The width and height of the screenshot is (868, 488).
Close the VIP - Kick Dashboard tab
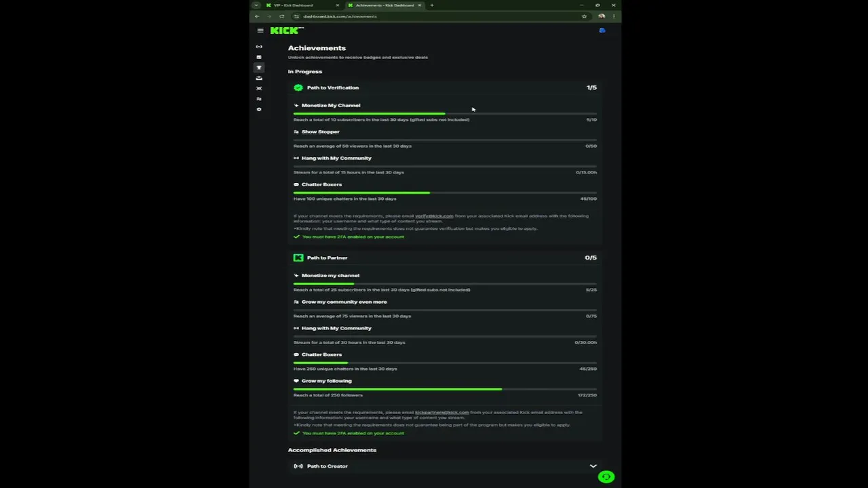pyautogui.click(x=338, y=5)
